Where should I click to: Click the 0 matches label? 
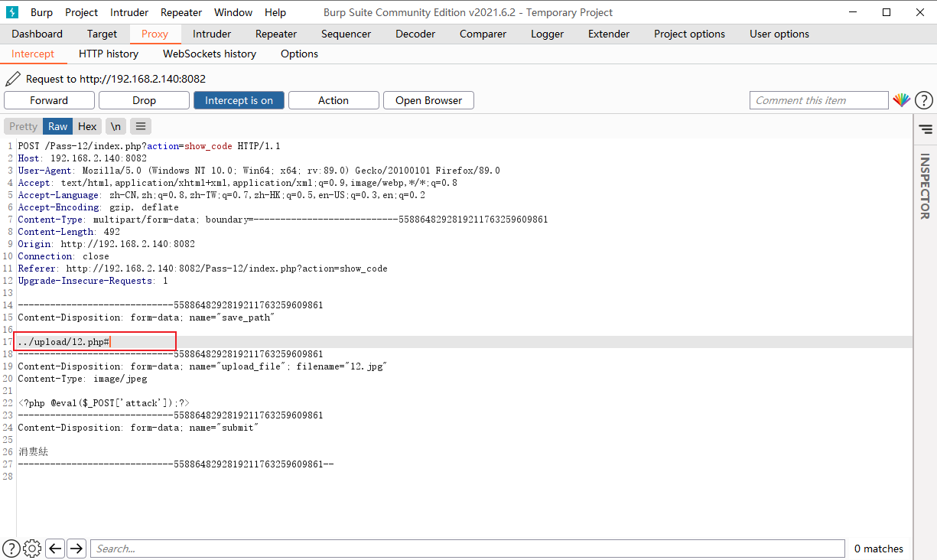tap(878, 549)
